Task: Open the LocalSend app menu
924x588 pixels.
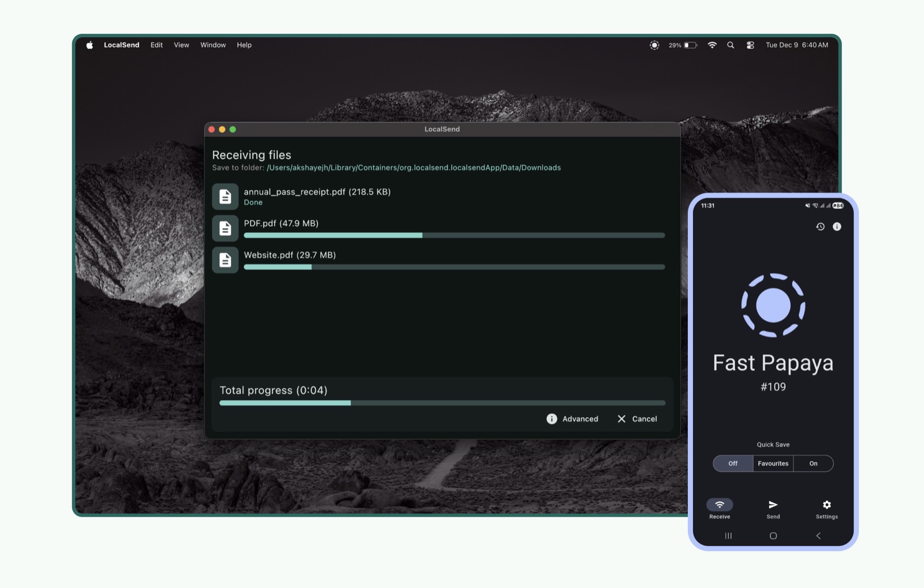Action: click(121, 45)
